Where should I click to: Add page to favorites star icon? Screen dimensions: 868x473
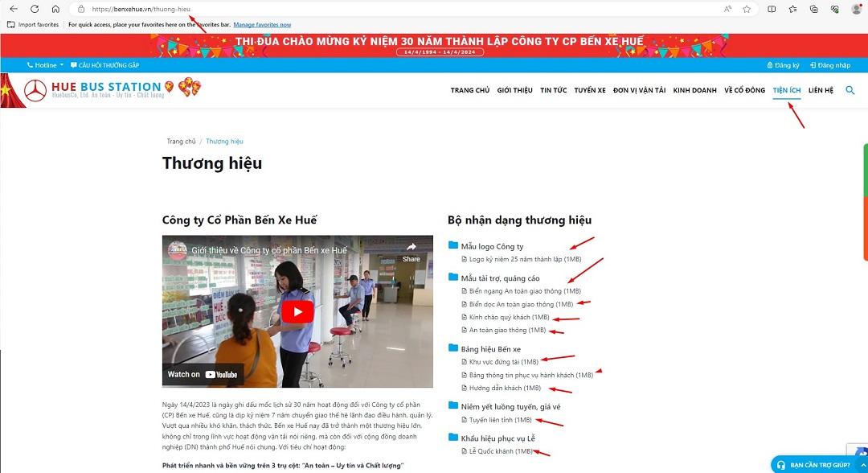[747, 9]
